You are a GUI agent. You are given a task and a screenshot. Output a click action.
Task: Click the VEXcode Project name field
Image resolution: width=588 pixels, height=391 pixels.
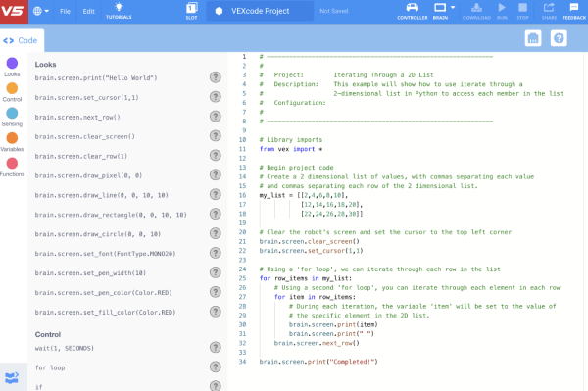(260, 11)
